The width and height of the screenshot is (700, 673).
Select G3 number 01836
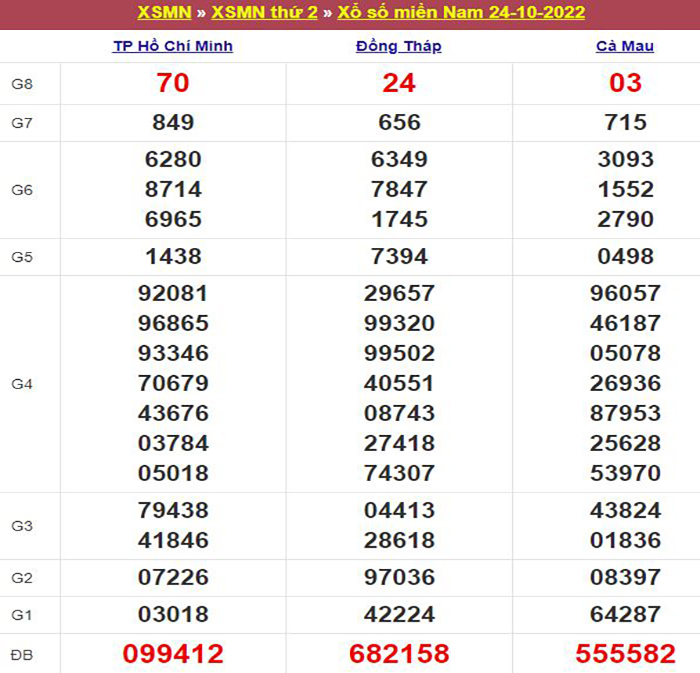point(625,540)
